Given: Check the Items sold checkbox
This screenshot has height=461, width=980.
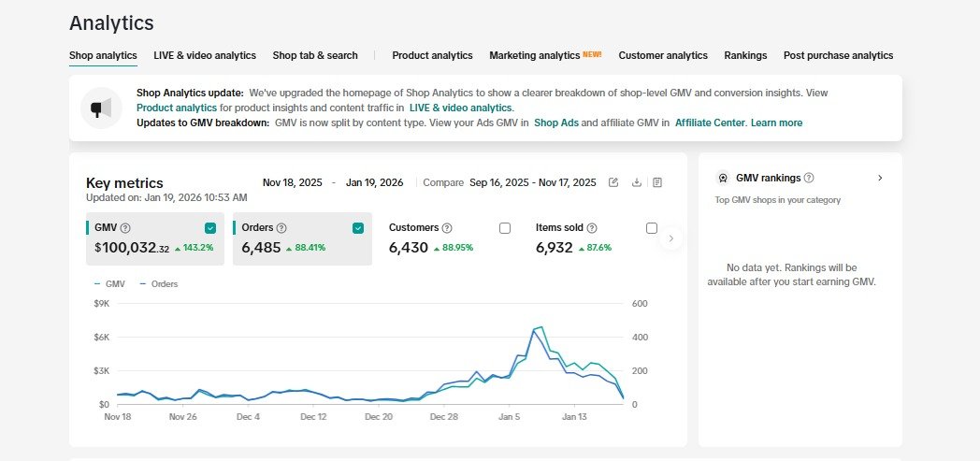Looking at the screenshot, I should [652, 228].
